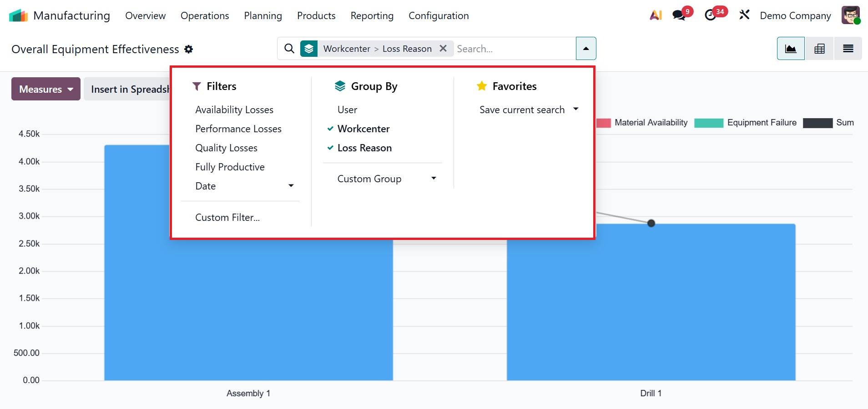Open the Reporting menu

tap(372, 16)
